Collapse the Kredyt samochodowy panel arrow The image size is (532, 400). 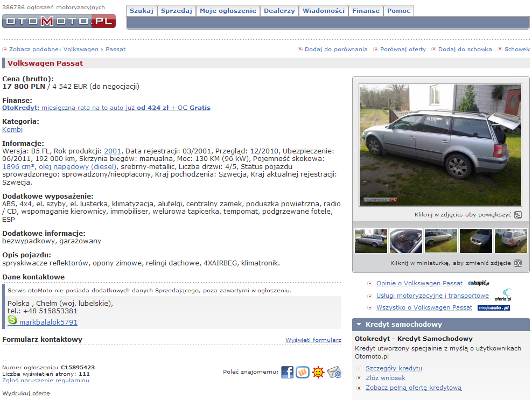359,324
